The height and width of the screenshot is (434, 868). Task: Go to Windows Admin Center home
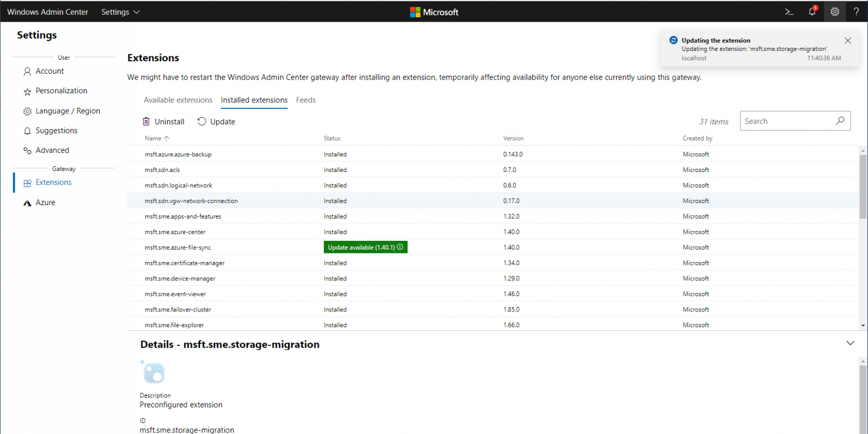pos(48,12)
